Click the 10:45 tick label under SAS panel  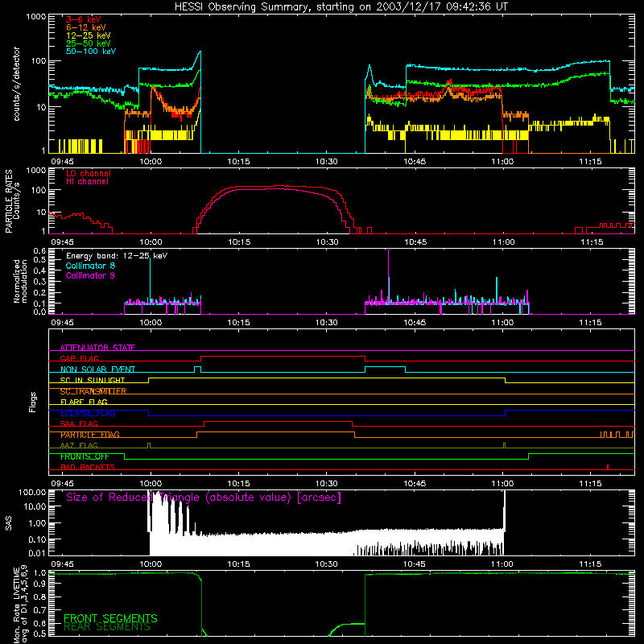(414, 564)
